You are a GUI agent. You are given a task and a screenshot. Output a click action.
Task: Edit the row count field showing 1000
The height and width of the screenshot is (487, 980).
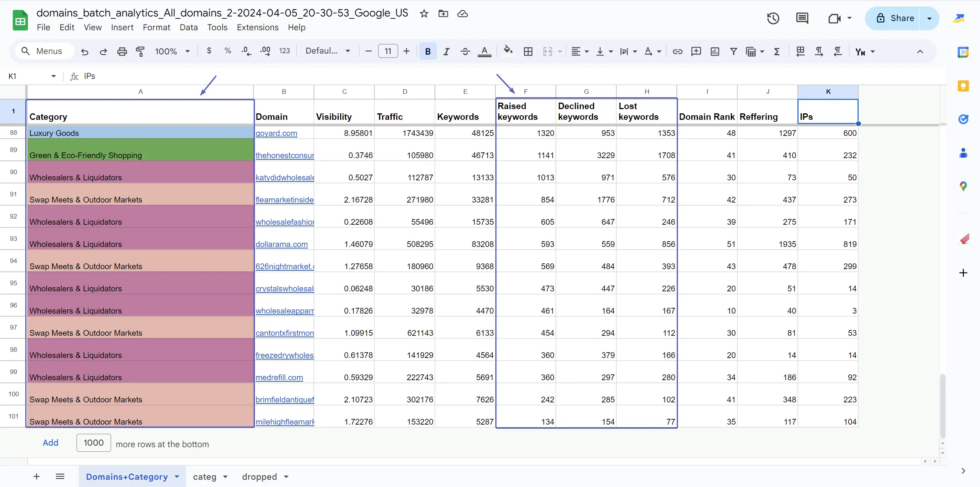[x=93, y=443]
